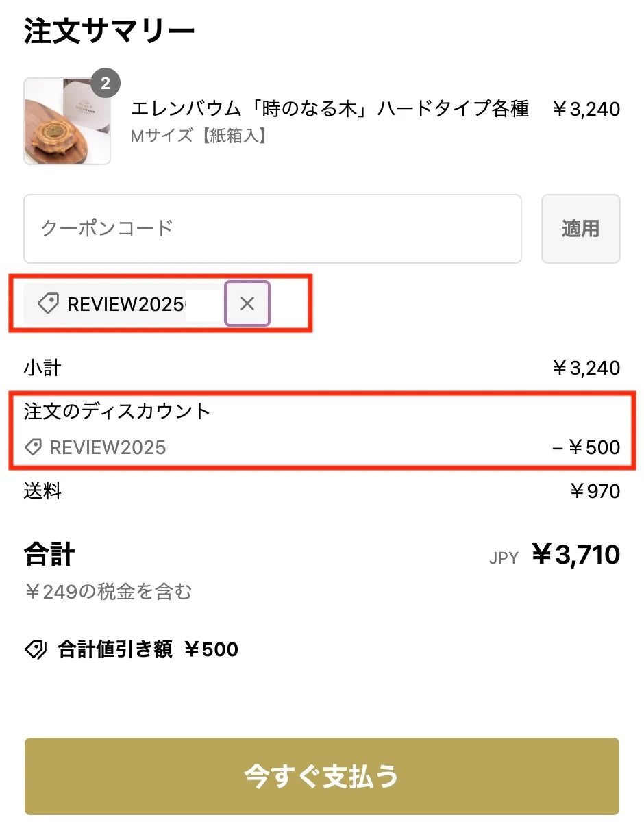The height and width of the screenshot is (837, 644).
Task: Click the product name エレンバウム「時のなる木」ハードタイプ各種
Action: click(x=330, y=109)
